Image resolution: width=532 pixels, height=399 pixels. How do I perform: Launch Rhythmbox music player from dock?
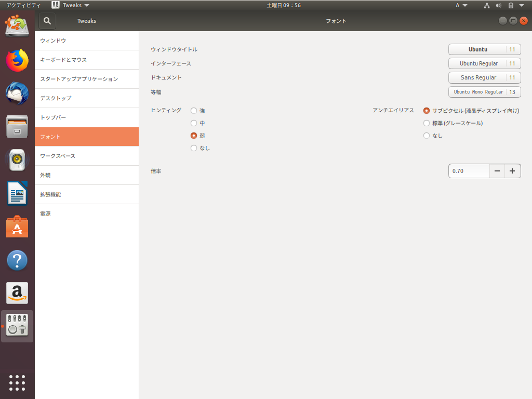[17, 160]
